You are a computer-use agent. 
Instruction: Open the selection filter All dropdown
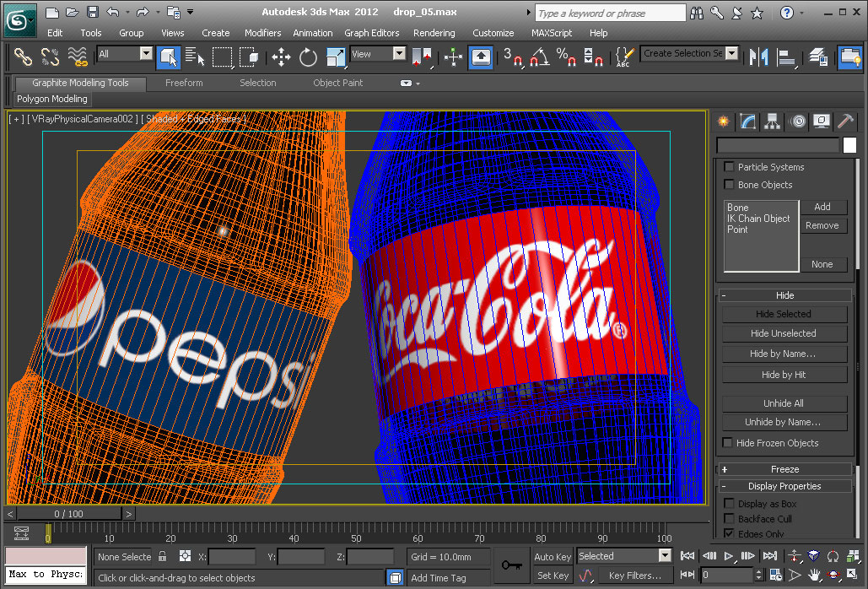click(x=146, y=54)
